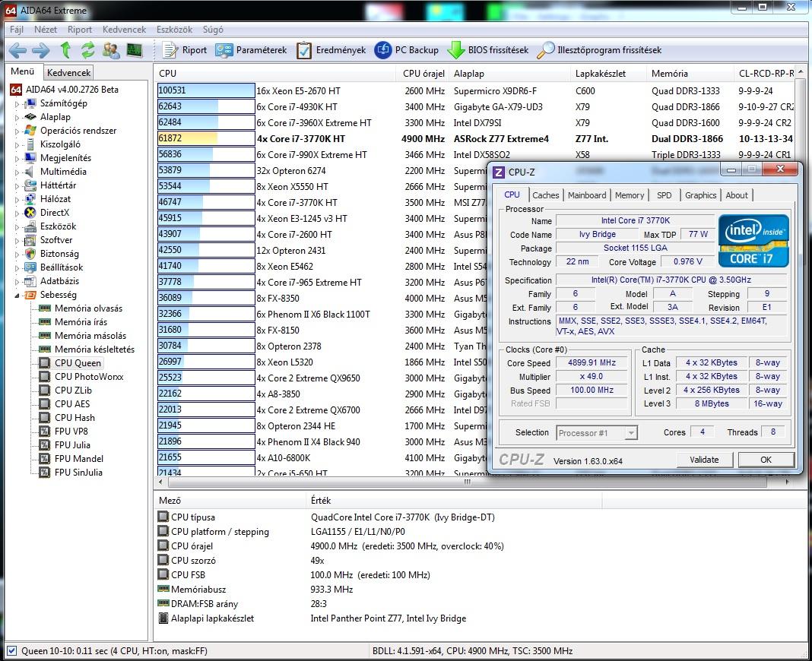The width and height of the screenshot is (812, 661).
Task: Go back with the blue left arrow
Action: 17,50
